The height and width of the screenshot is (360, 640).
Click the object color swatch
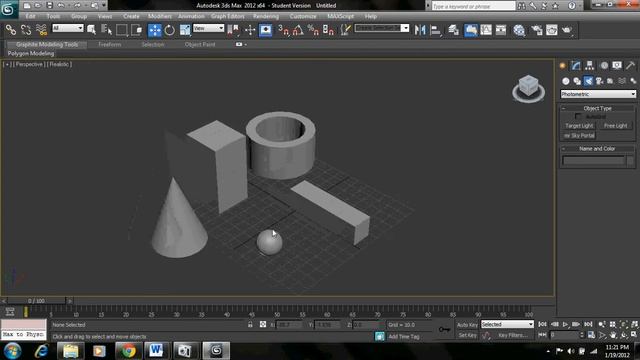[x=630, y=160]
